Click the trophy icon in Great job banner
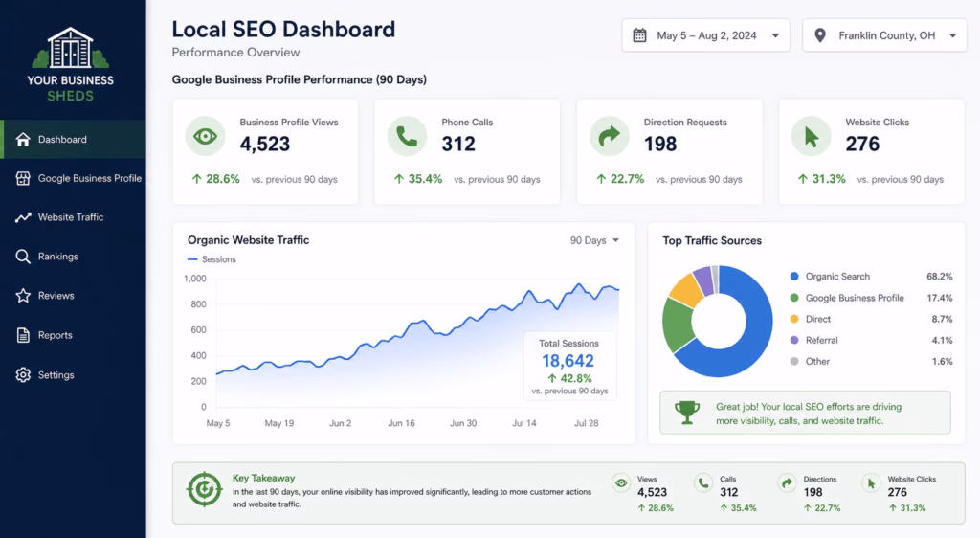The image size is (980, 538). [687, 413]
